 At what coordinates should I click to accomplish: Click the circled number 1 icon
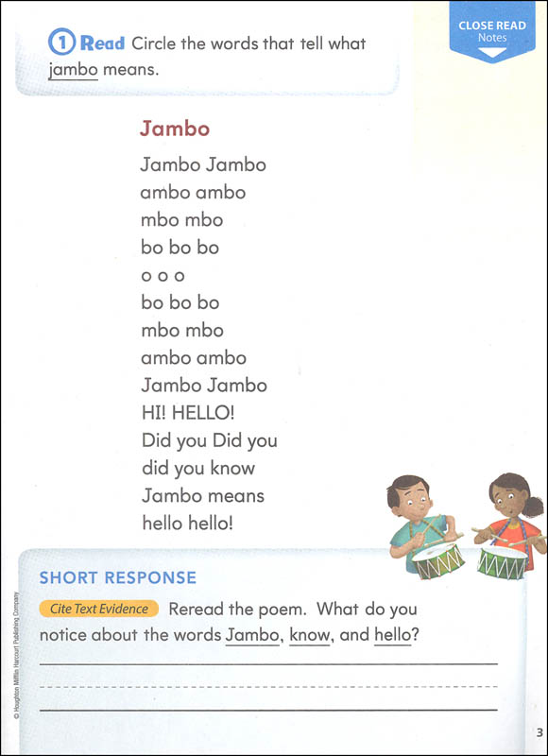[x=61, y=43]
